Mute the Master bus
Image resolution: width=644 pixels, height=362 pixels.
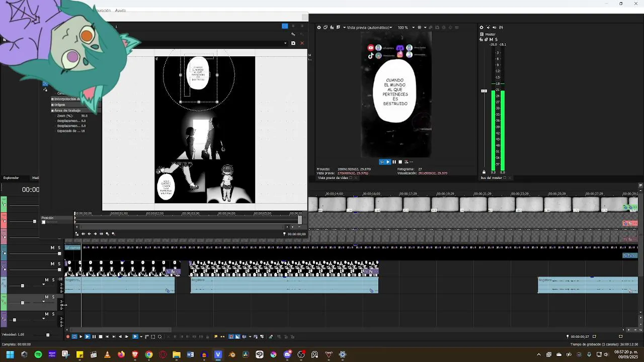(491, 39)
